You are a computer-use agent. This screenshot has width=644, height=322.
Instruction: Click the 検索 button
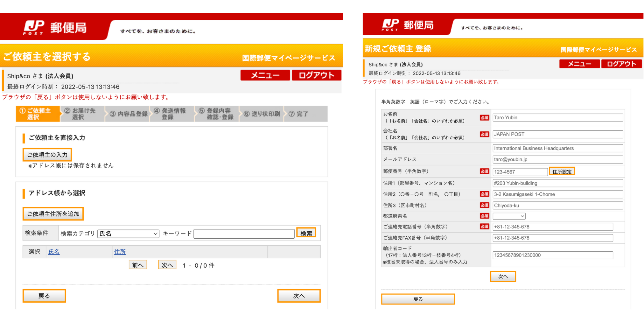point(306,233)
